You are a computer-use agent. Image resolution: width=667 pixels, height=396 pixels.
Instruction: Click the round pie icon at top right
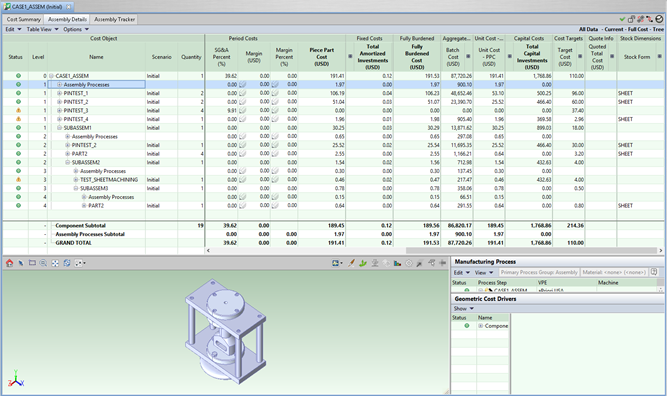click(659, 19)
